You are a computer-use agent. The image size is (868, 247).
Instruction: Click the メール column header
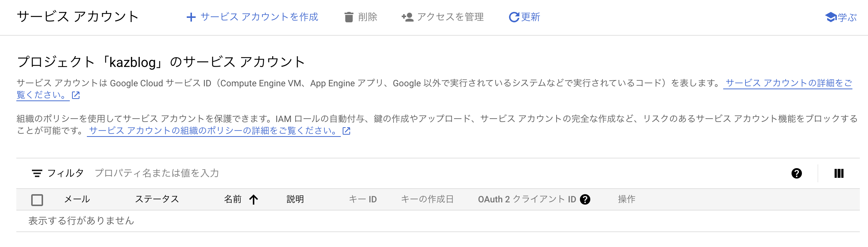[77, 199]
